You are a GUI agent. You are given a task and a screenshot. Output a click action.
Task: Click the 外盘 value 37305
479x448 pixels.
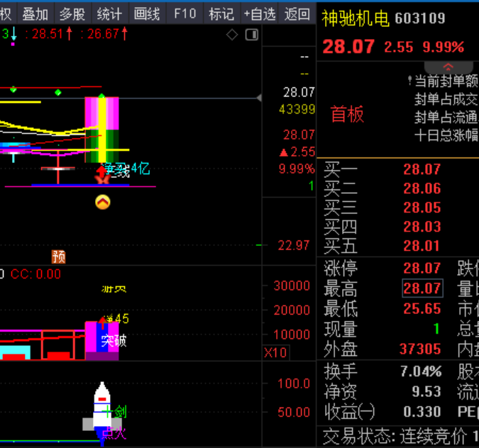click(x=420, y=349)
